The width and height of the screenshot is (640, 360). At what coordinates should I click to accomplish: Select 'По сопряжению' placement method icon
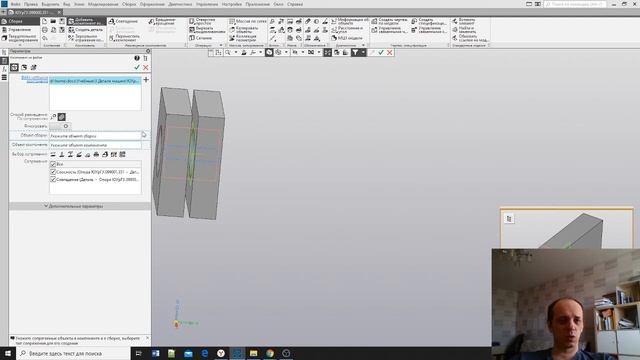pos(61,117)
